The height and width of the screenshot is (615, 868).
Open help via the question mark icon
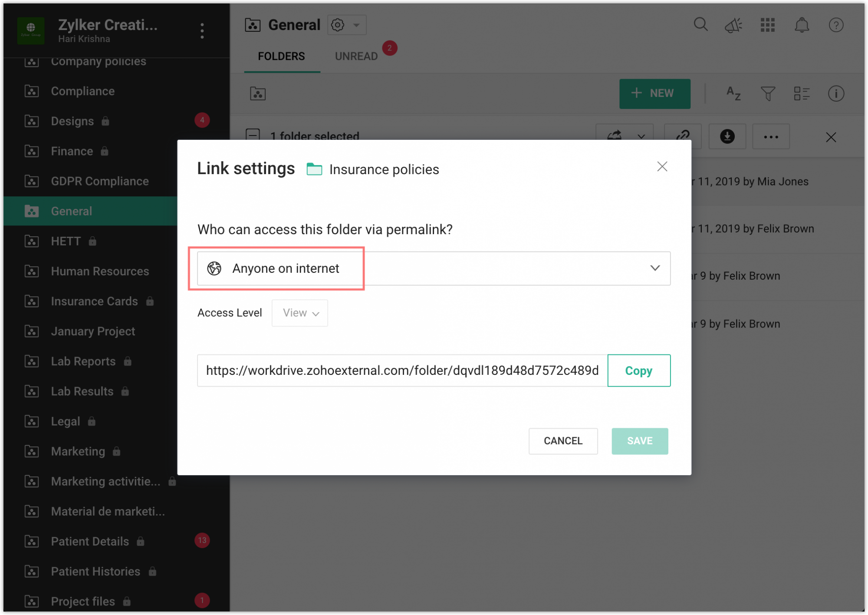[836, 25]
